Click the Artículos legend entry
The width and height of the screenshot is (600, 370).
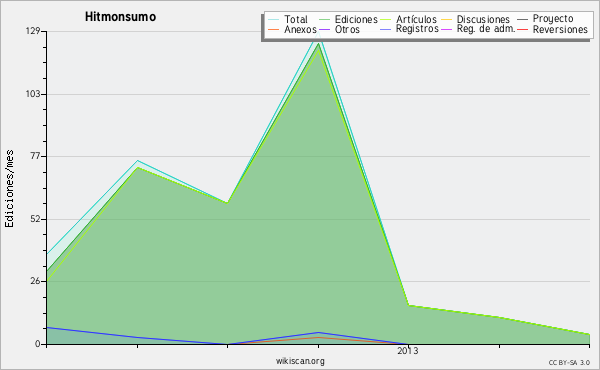(x=416, y=19)
